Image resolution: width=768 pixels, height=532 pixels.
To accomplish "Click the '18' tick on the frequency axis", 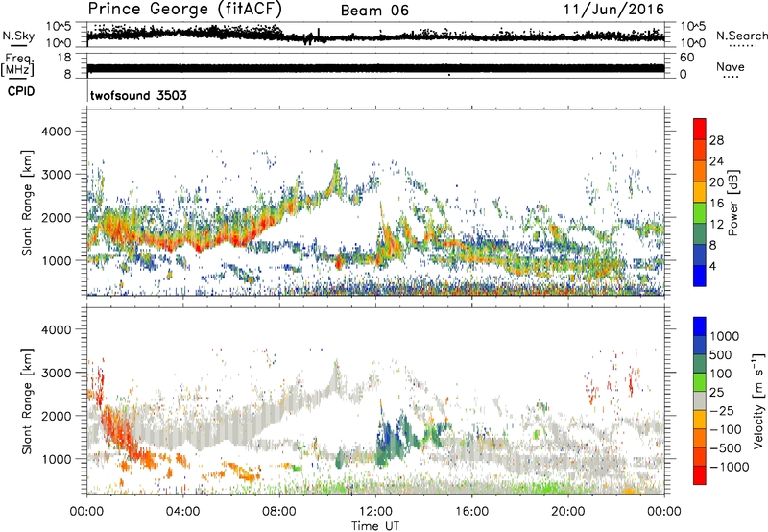I will pyautogui.click(x=64, y=58).
